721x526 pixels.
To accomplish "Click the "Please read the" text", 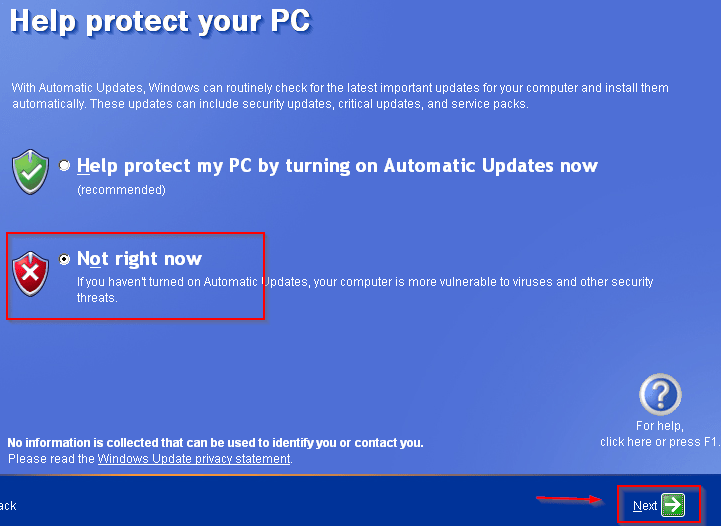I will [x=52, y=459].
